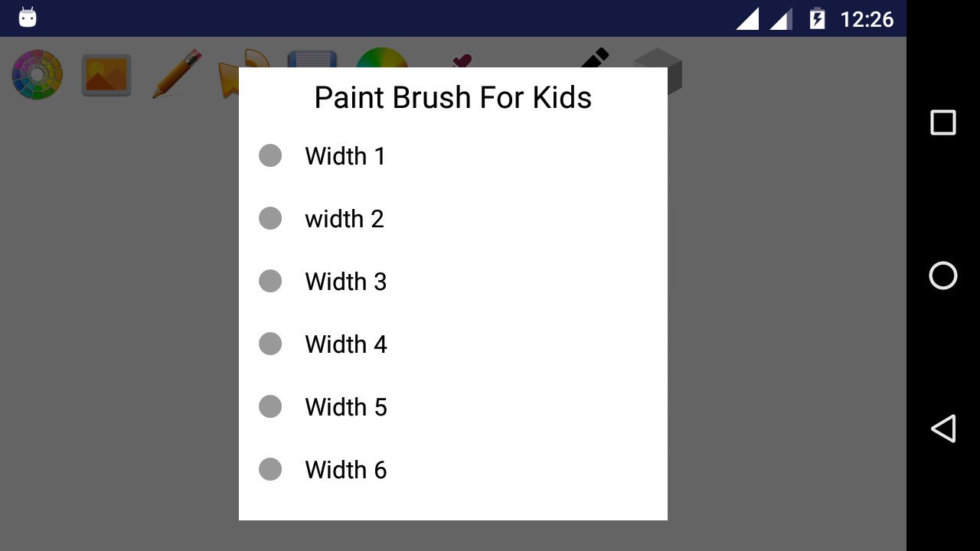The height and width of the screenshot is (551, 980).
Task: Pick the Width 6 radio button
Action: click(270, 469)
